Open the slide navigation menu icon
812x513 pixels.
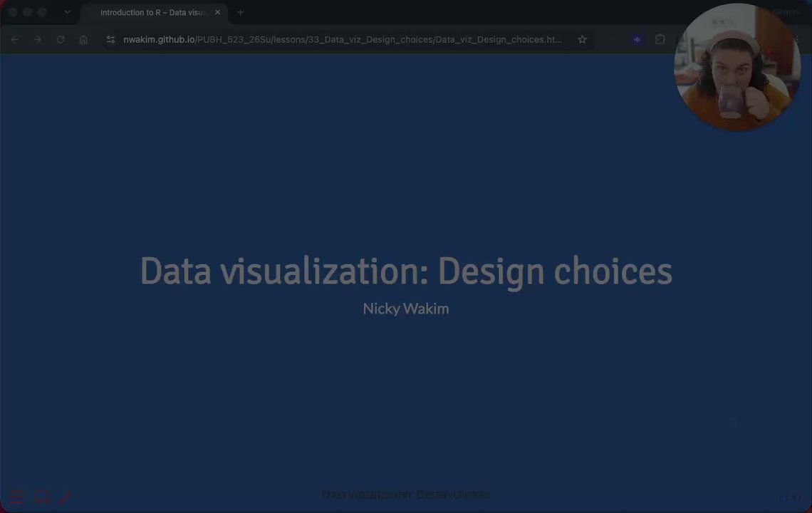click(17, 497)
